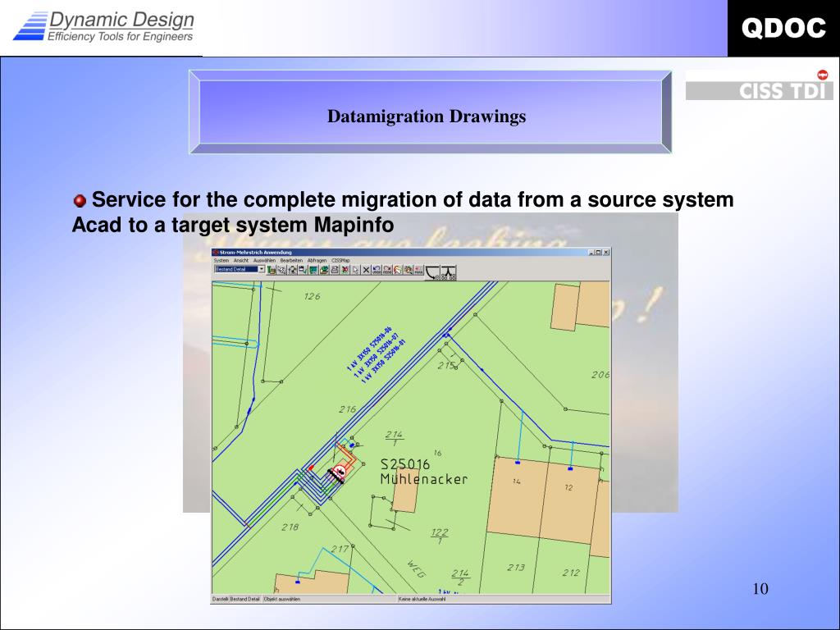This screenshot has height=630, width=840.
Task: Minimize the Strom-Mehrstrich Anwendung window
Action: pos(591,253)
